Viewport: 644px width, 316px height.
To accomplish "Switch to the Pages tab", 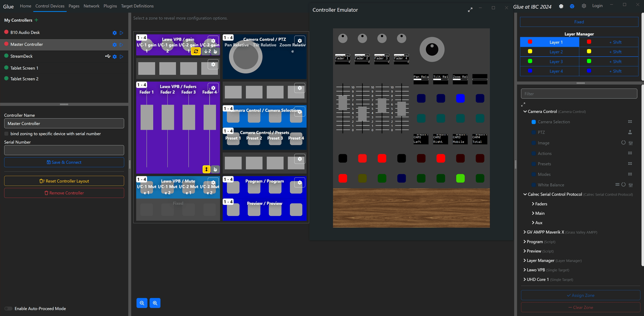I will [74, 6].
